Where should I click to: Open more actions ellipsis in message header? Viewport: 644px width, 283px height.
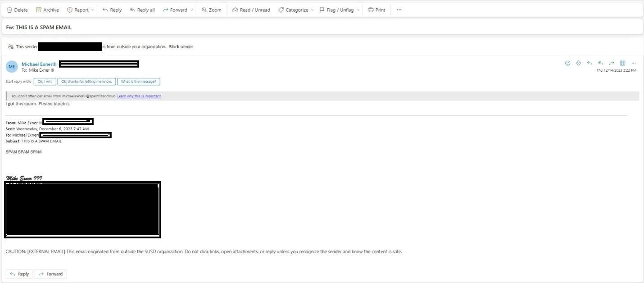coord(633,63)
